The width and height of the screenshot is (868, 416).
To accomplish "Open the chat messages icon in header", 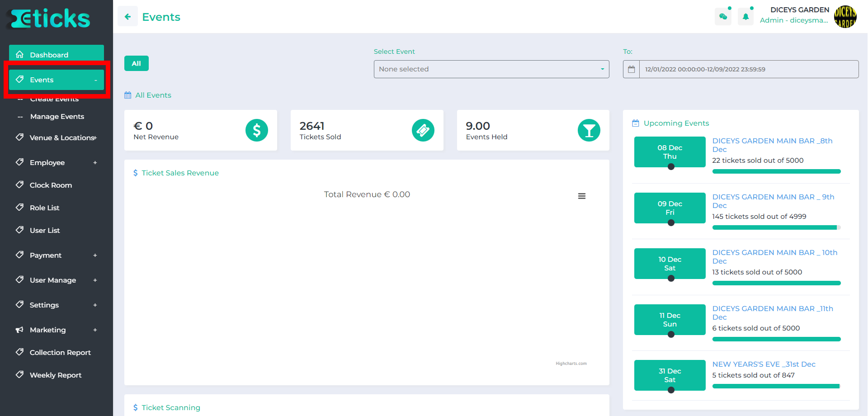I will tap(723, 17).
